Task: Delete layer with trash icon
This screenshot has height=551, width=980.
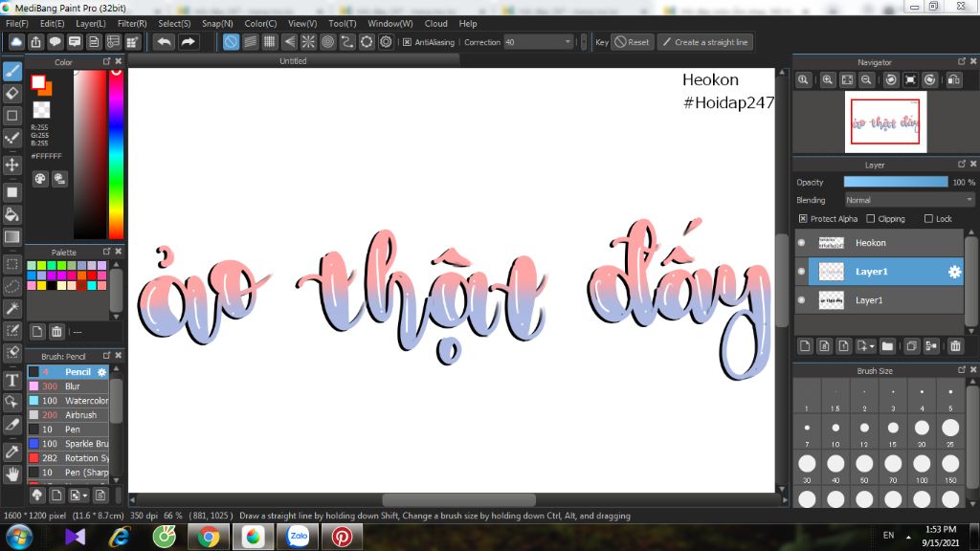Action: (955, 346)
